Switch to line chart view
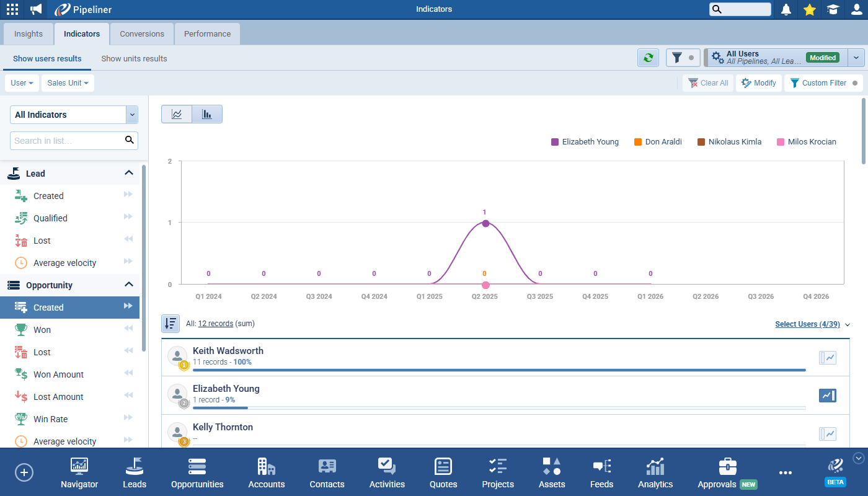Viewport: 868px width, 496px height. pyautogui.click(x=177, y=114)
